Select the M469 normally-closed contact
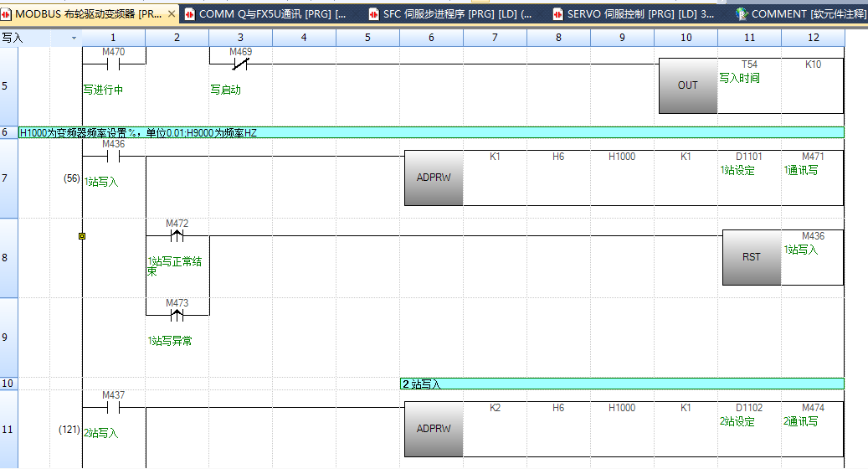The image size is (868, 469). click(x=240, y=62)
